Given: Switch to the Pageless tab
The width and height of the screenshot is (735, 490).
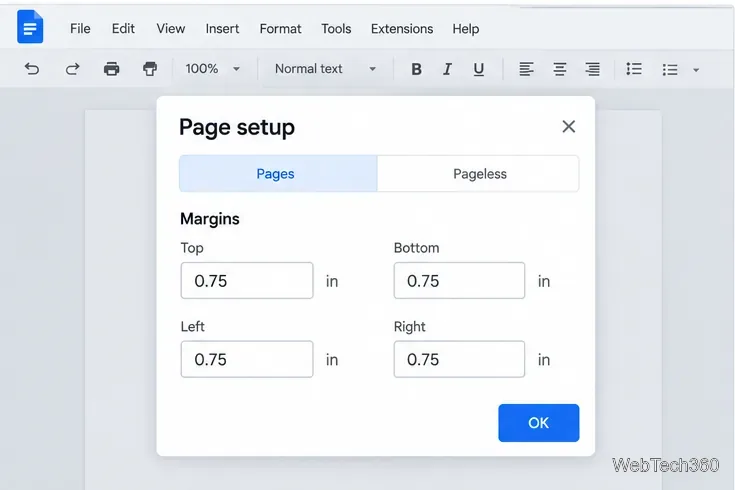Looking at the screenshot, I should 478,173.
